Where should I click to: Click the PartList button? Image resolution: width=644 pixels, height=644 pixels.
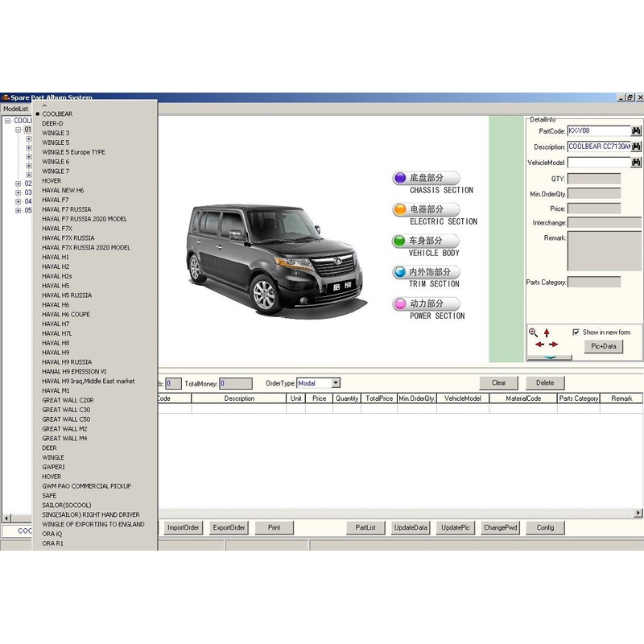365,528
